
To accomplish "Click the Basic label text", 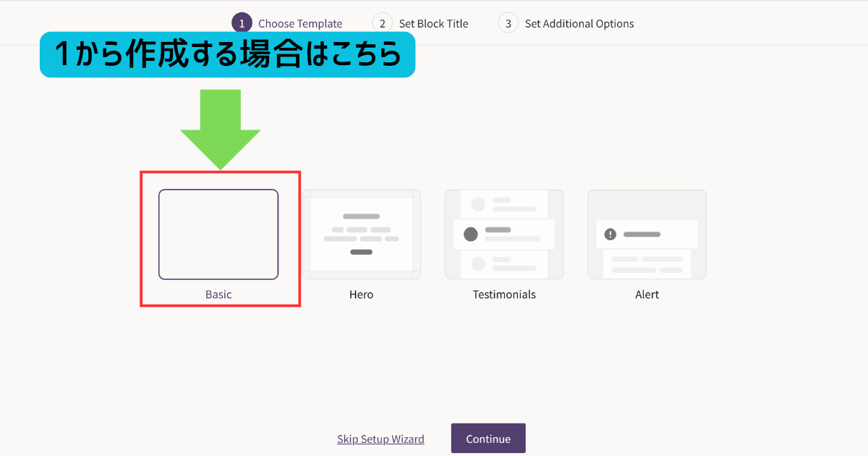I will click(218, 295).
